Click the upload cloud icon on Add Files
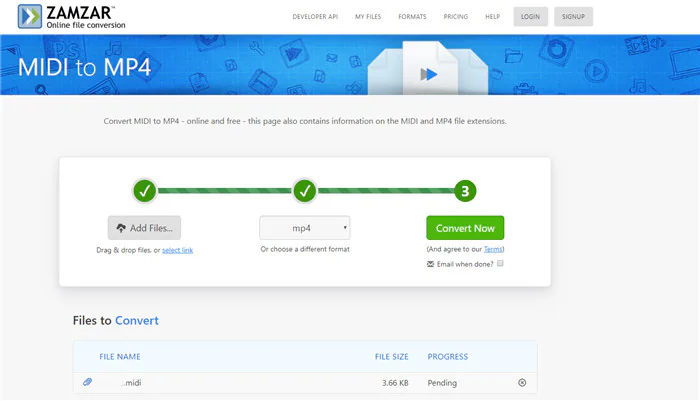Viewport: 700px width, 401px height. coord(121,228)
